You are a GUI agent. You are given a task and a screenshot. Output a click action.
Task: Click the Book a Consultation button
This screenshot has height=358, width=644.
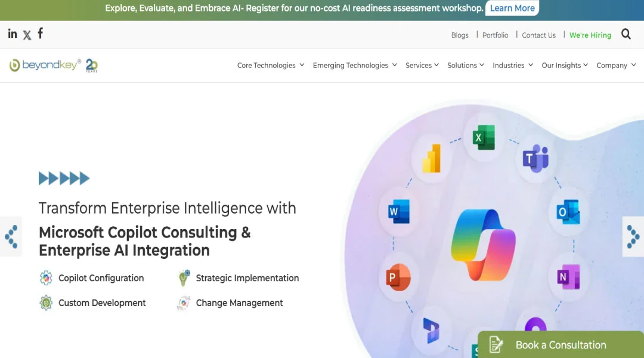(561, 345)
